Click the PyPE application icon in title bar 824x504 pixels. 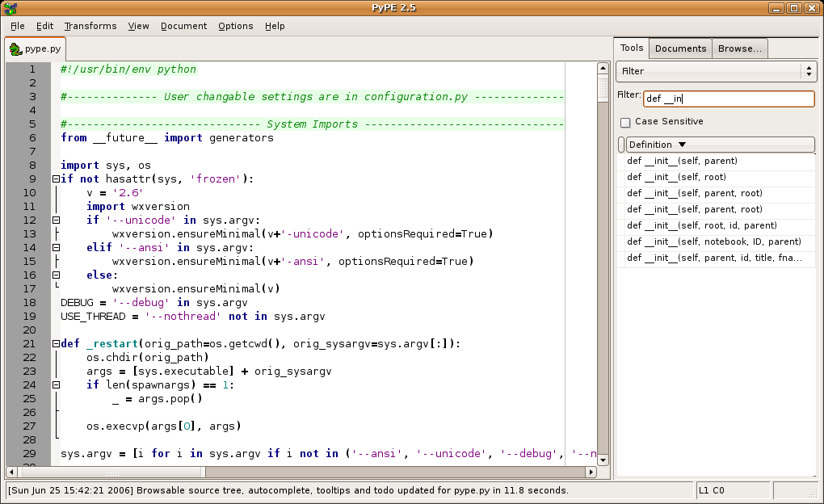10,8
